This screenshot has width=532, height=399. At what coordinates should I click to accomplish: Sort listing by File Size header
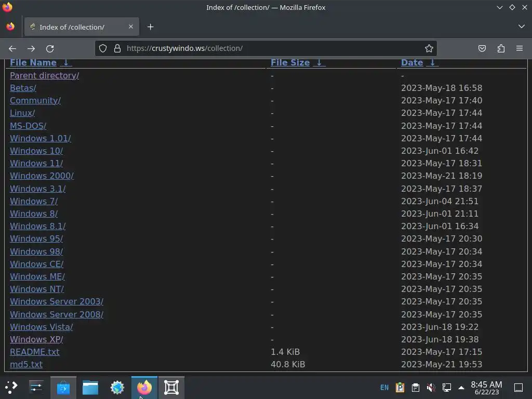pos(290,62)
